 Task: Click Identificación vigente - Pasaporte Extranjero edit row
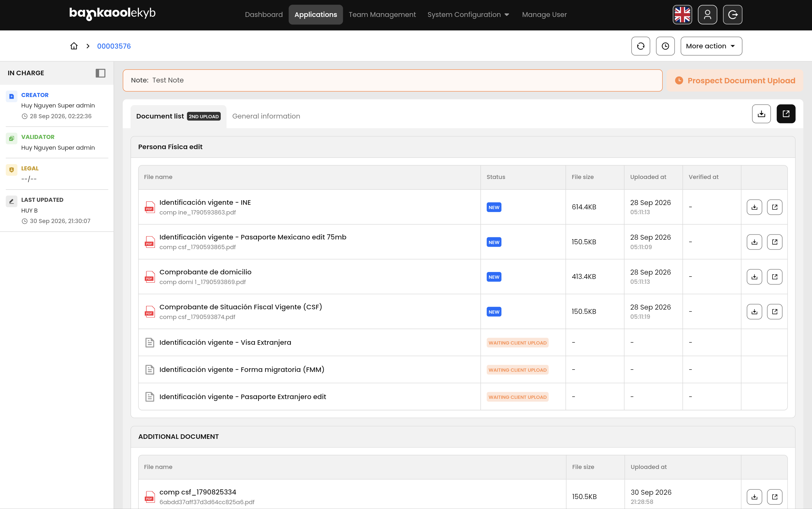coord(463,397)
